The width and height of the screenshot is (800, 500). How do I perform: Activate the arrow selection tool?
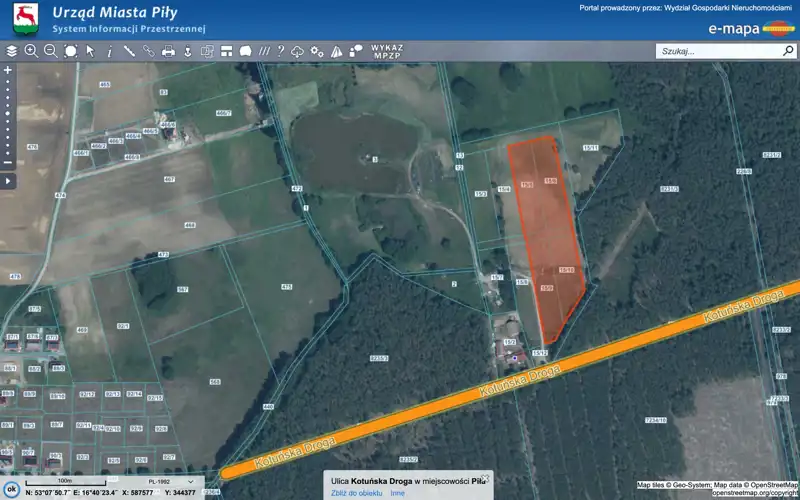[x=90, y=51]
